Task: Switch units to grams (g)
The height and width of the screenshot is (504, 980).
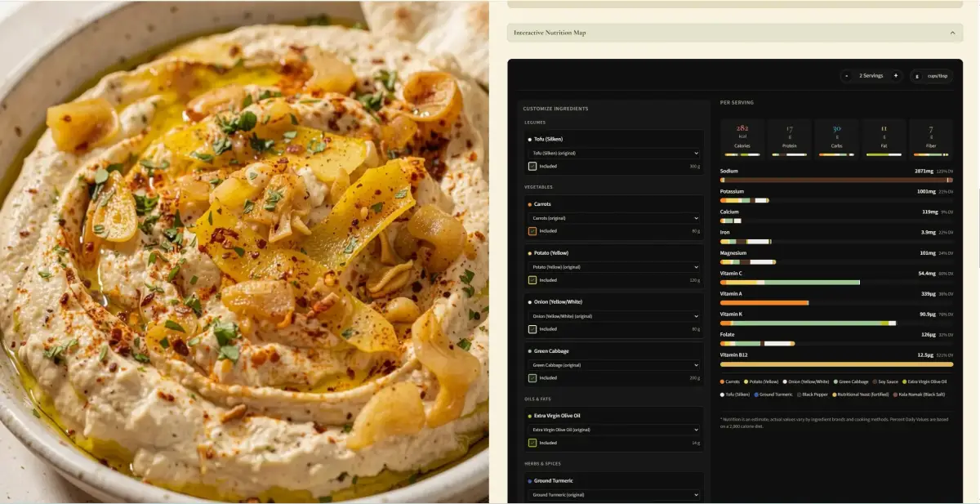Action: click(917, 76)
